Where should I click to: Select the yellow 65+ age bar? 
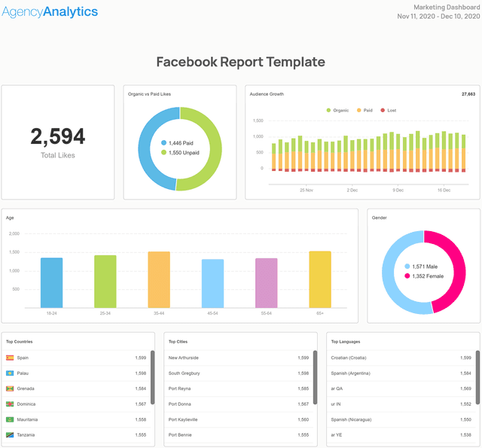320,279
